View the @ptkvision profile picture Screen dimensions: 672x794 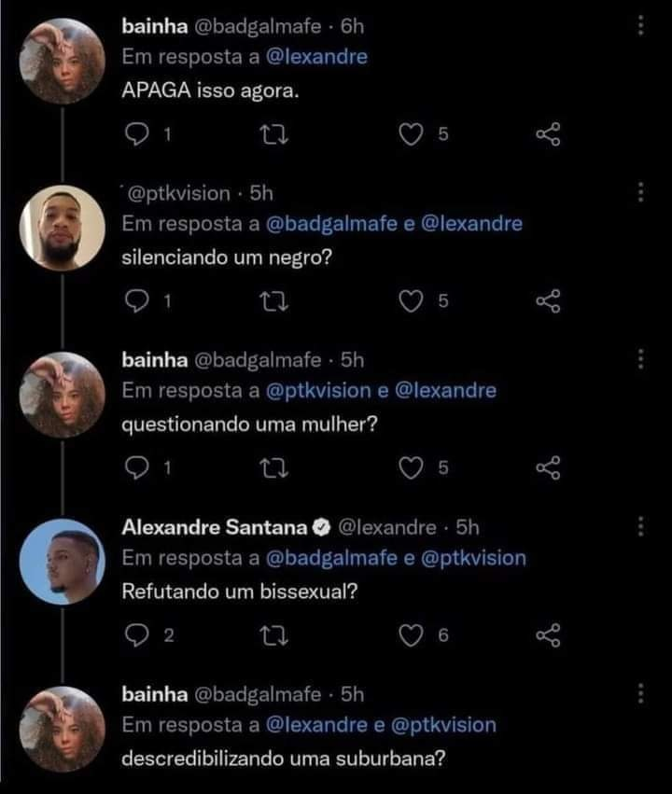coord(62,228)
